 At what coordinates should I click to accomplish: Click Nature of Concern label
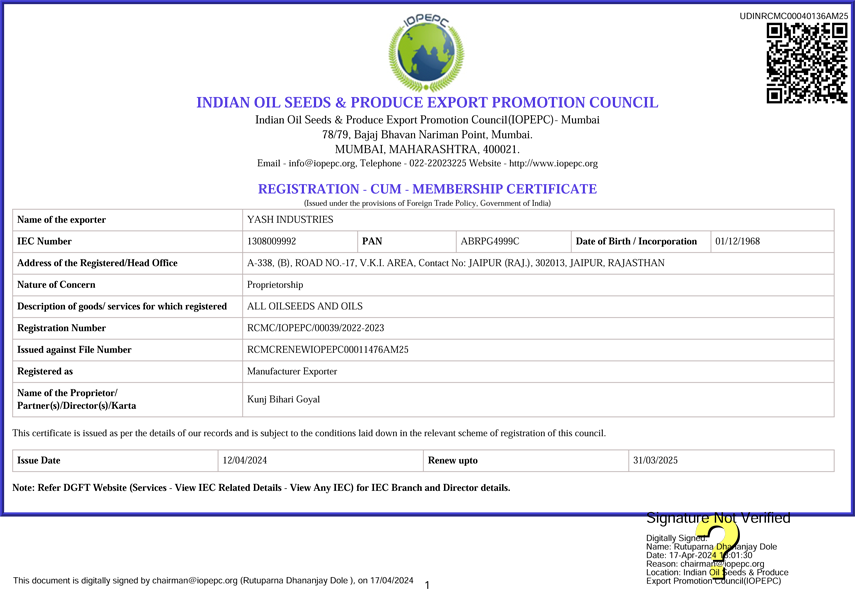pos(56,285)
